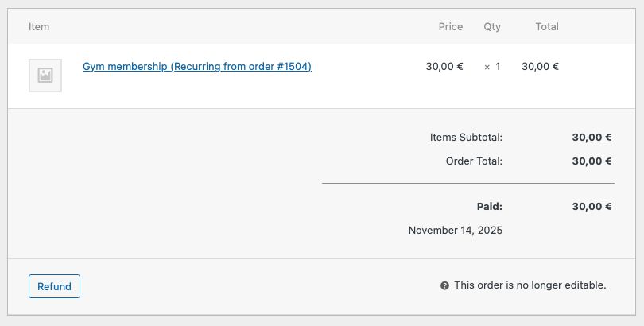Click the Paid label
644x326 pixels.
pyautogui.click(x=489, y=206)
